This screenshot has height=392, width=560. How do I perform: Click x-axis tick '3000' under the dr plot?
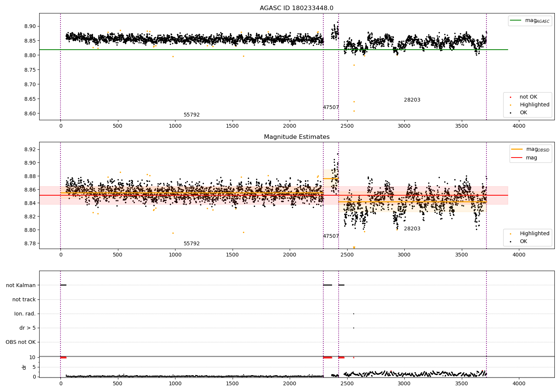(404, 384)
